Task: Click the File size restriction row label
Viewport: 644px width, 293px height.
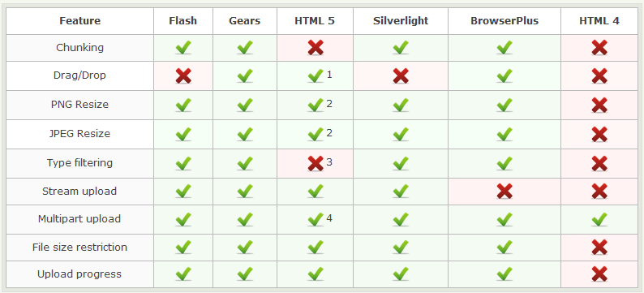Action: click(79, 248)
